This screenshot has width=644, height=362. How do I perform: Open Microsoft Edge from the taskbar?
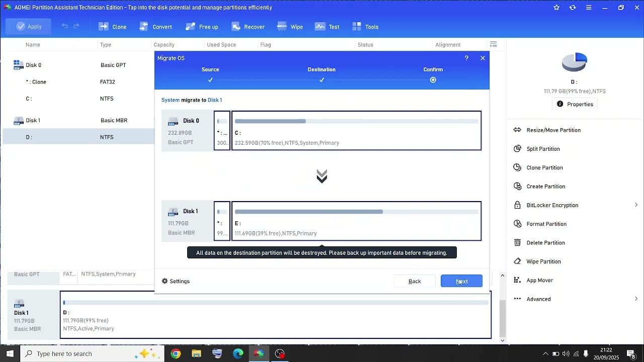point(238,353)
